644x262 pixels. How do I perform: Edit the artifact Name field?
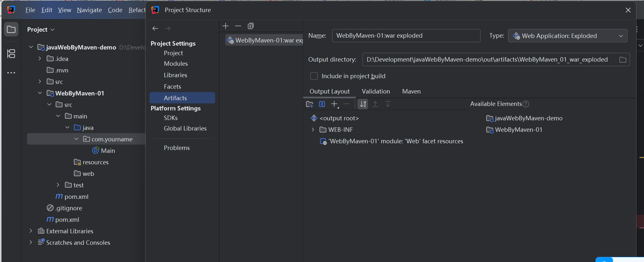[x=406, y=36]
